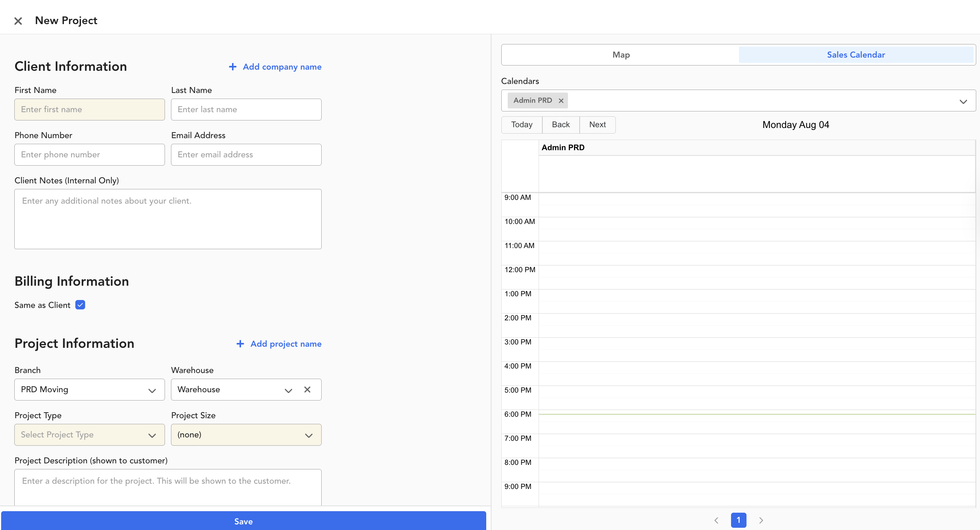The height and width of the screenshot is (530, 980).
Task: Select page 1 in calendar pagination
Action: click(x=739, y=520)
